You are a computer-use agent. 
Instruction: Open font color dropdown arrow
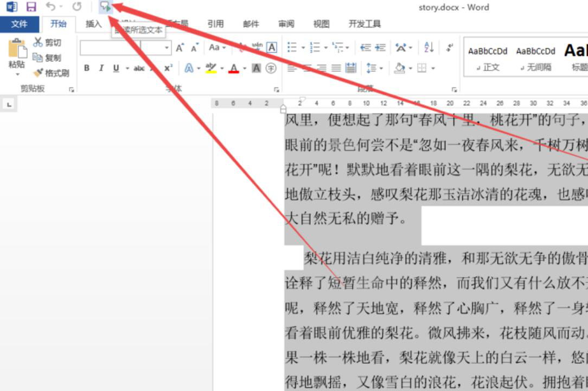[x=245, y=68]
